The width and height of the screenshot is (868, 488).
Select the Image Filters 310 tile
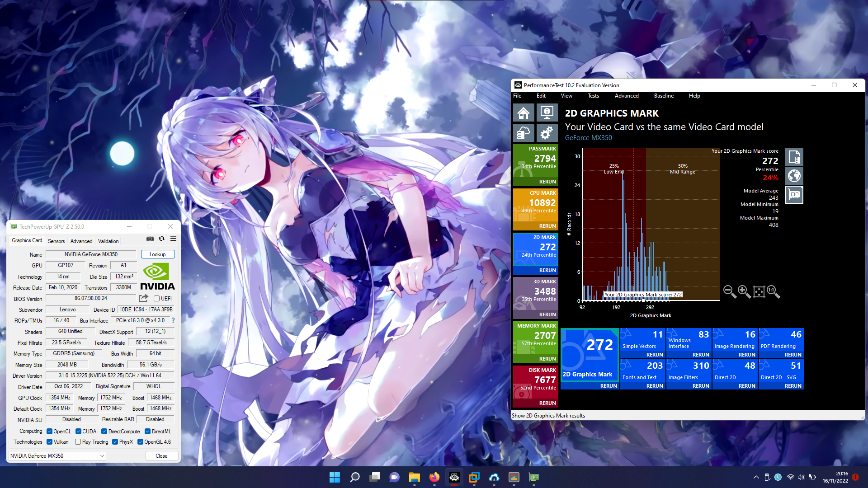(689, 371)
